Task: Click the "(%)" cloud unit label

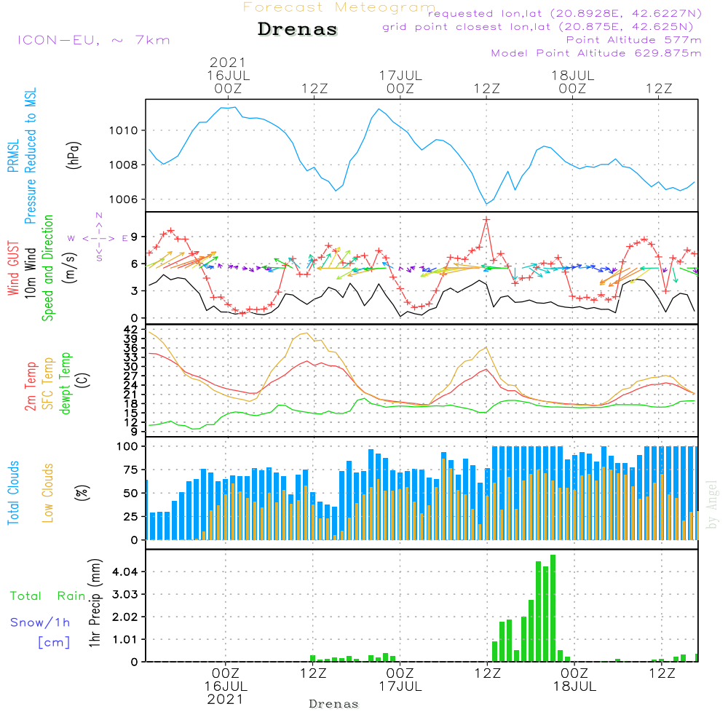Action: click(x=82, y=493)
